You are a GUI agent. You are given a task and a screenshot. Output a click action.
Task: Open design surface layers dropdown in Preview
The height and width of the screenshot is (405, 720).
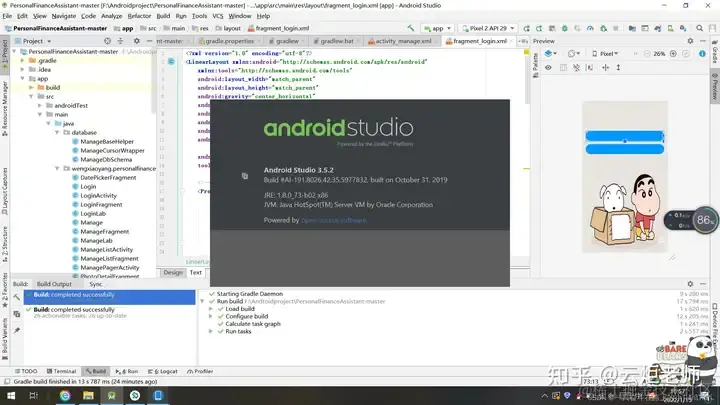551,54
